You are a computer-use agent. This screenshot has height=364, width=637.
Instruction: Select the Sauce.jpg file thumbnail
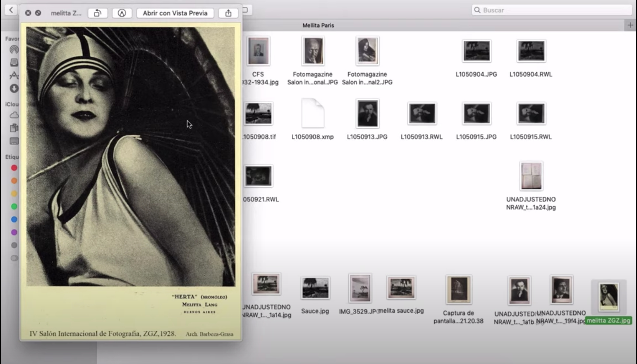click(315, 287)
